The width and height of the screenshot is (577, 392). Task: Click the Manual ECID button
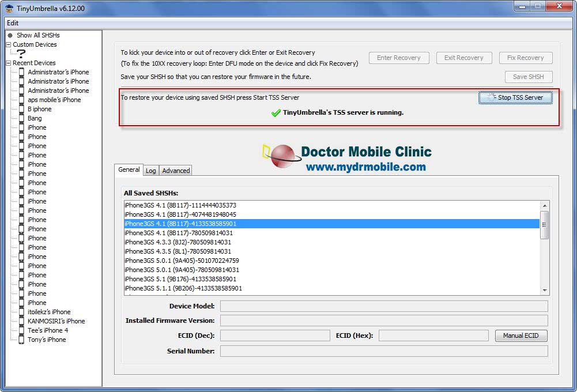pyautogui.click(x=521, y=336)
